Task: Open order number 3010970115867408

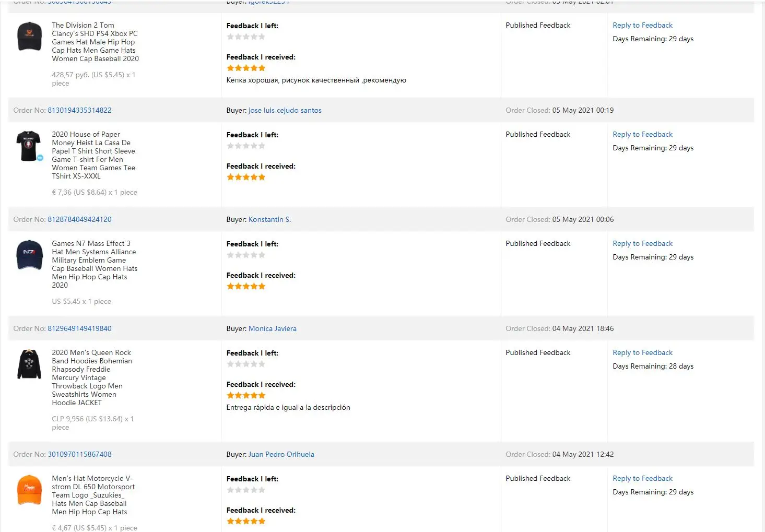Action: click(x=79, y=454)
